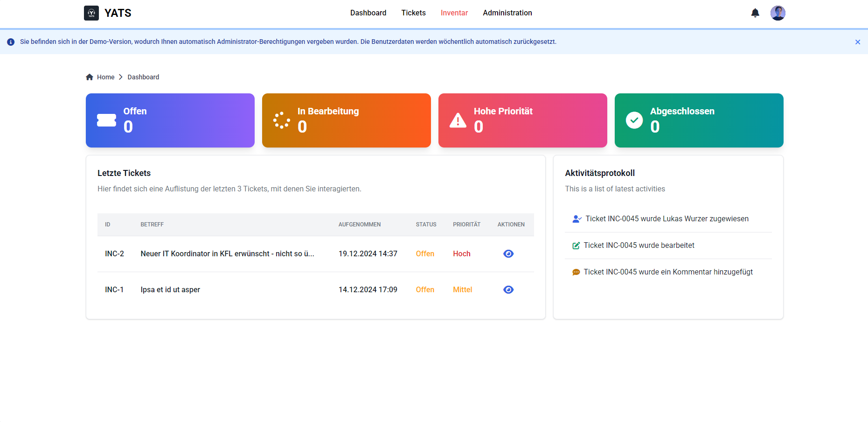This screenshot has width=868, height=422.
Task: Click the Offen status of INC-1
Action: pos(425,290)
